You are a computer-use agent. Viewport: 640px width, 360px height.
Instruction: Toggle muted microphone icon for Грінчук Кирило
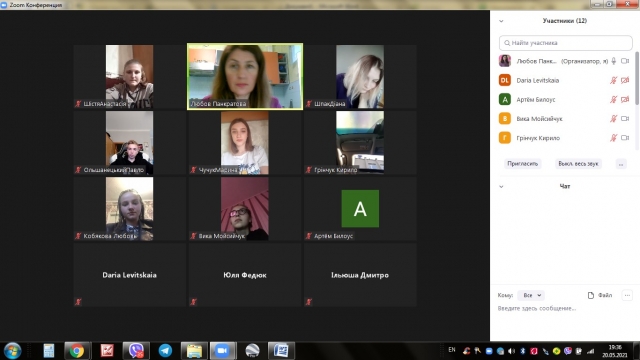coord(613,138)
